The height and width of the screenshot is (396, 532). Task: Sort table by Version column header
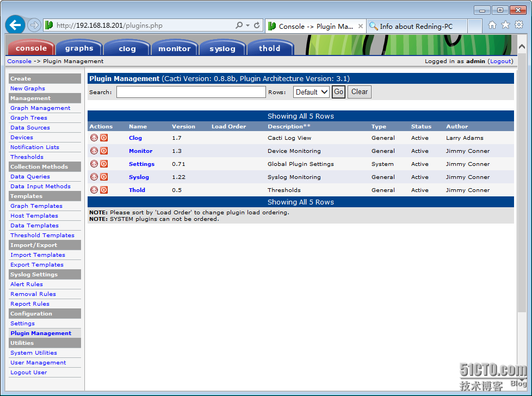[183, 126]
